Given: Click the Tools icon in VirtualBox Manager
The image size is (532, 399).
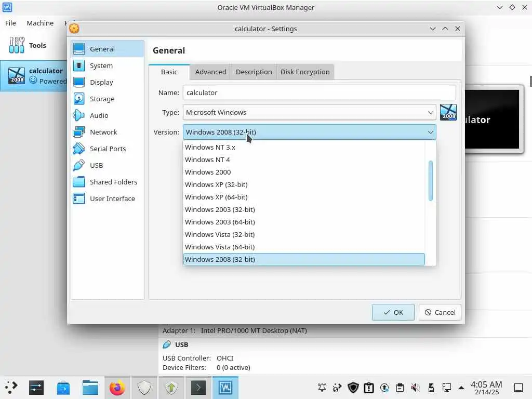Looking at the screenshot, I should coord(17,45).
